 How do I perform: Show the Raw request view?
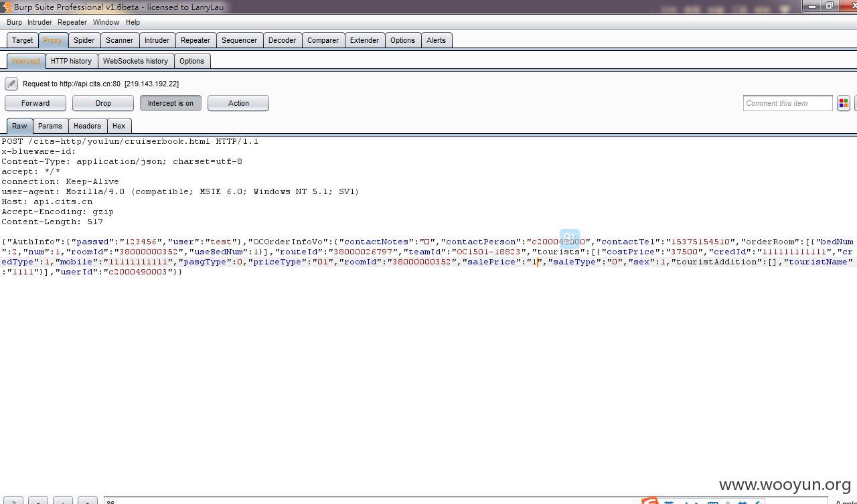(19, 126)
